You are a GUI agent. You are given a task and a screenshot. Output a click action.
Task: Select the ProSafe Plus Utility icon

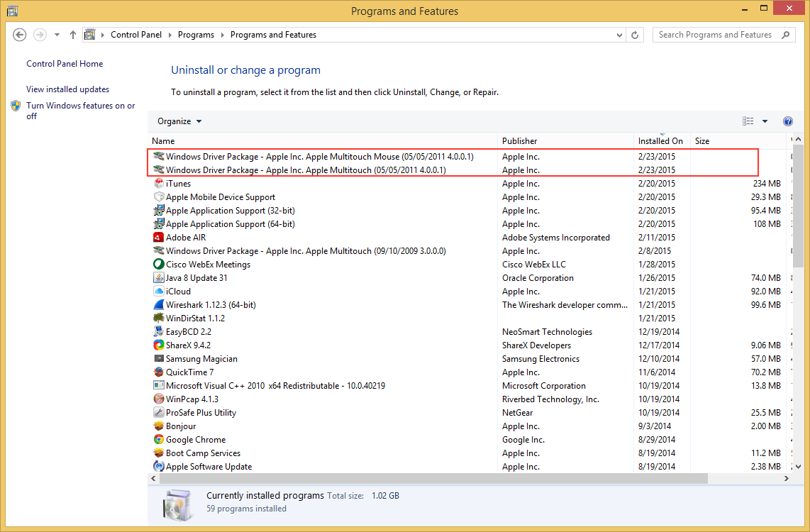pos(159,412)
